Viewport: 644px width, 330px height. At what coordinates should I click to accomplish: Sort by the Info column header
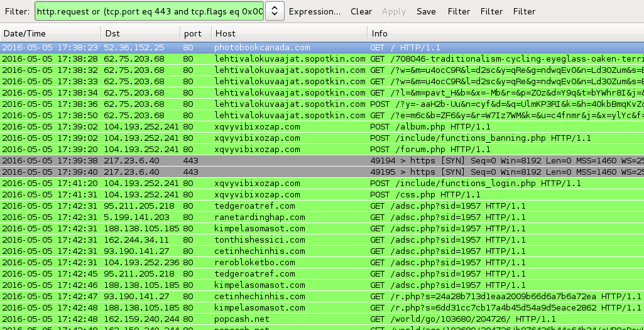coord(503,33)
